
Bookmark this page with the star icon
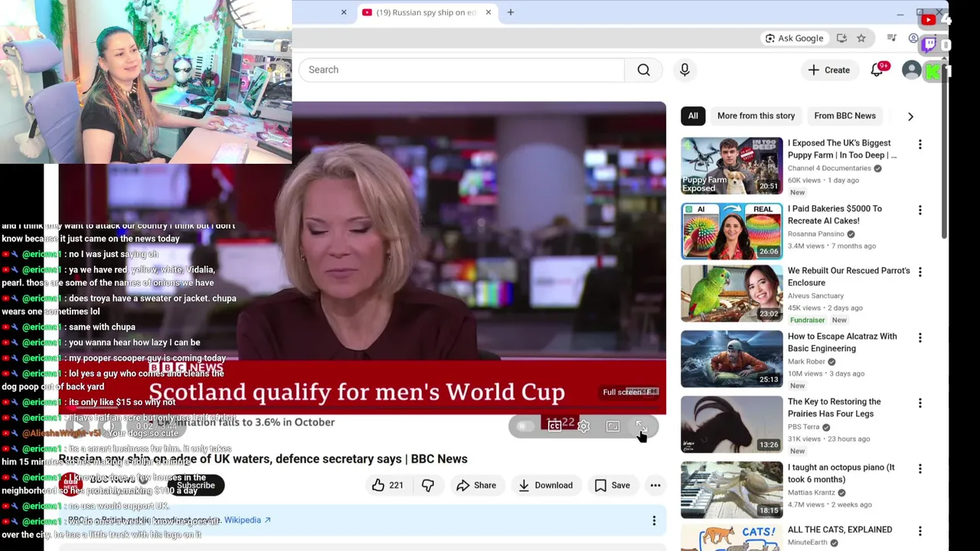pyautogui.click(x=861, y=38)
